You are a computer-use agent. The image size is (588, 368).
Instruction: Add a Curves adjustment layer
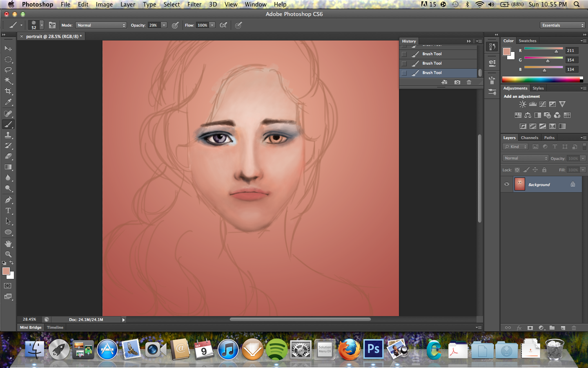(542, 104)
